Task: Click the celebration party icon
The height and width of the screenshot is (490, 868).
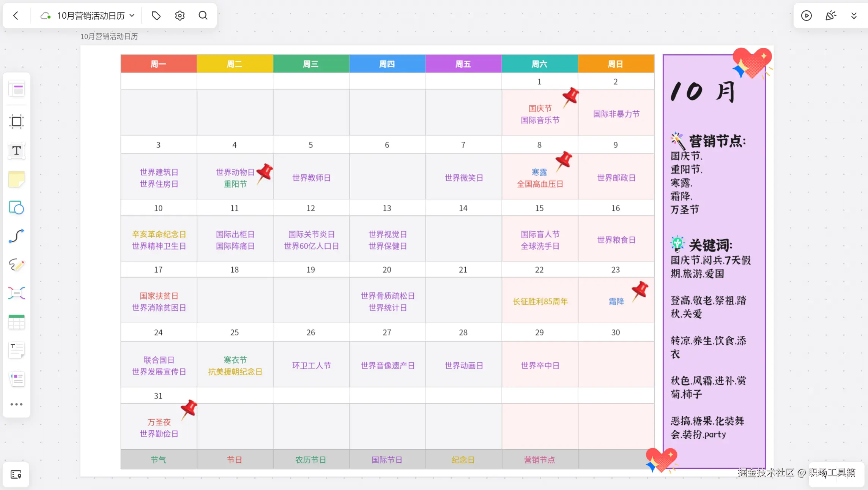Action: coord(830,16)
